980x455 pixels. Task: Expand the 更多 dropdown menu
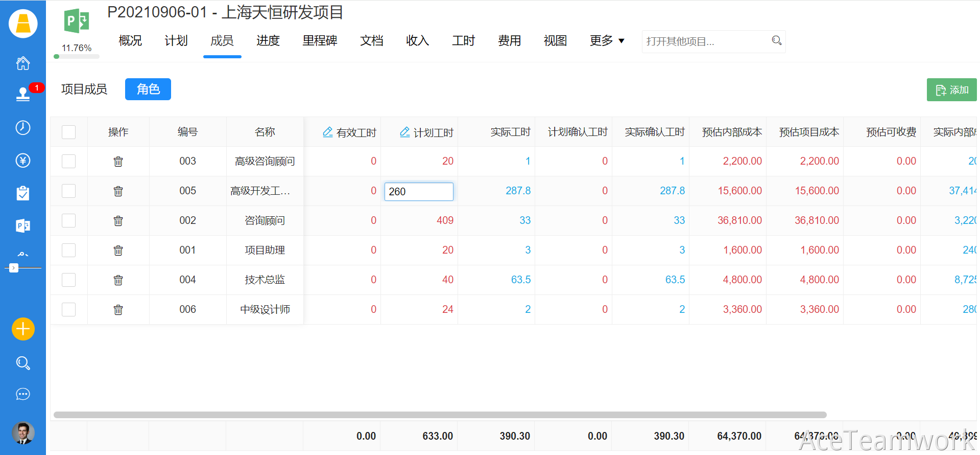pyautogui.click(x=607, y=41)
